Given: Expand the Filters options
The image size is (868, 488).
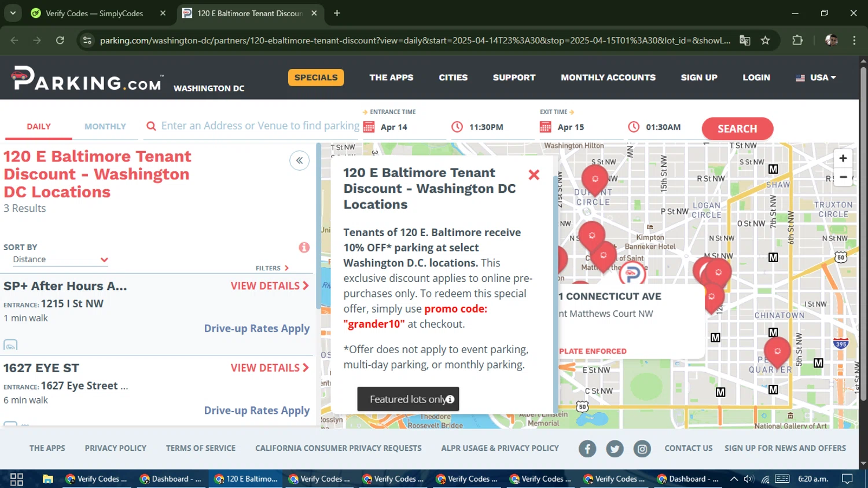Looking at the screenshot, I should click(x=272, y=268).
